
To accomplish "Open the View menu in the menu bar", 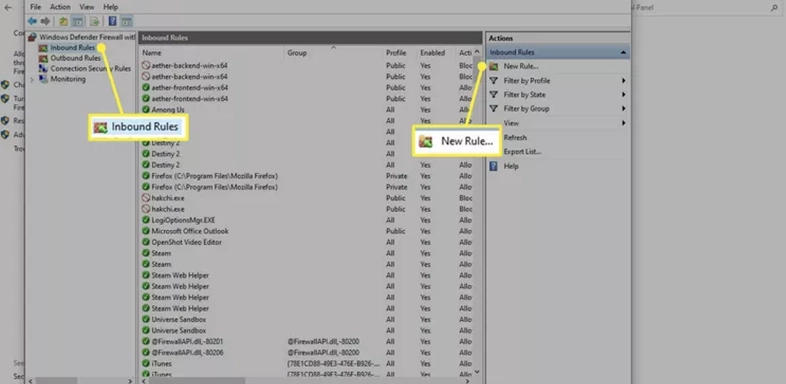I will click(87, 7).
